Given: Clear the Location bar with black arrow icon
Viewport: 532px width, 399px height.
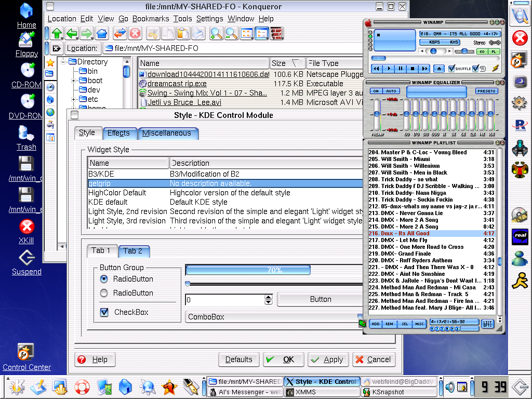Looking at the screenshot, I should [x=56, y=48].
